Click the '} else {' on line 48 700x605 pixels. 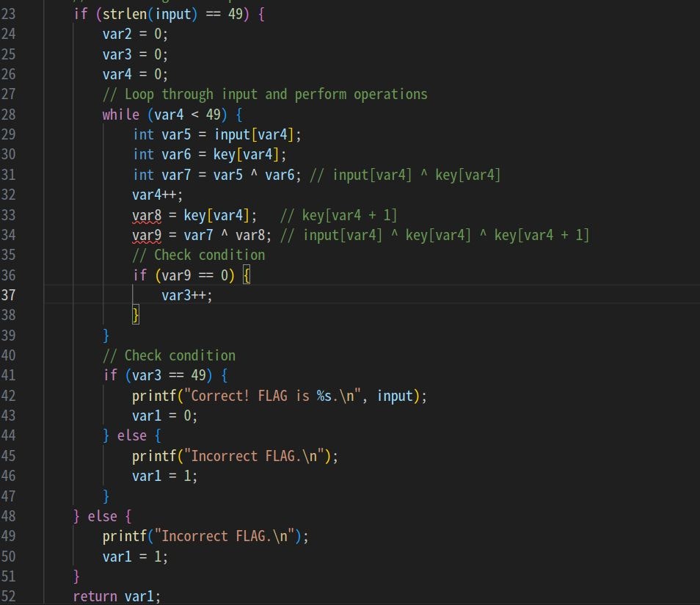click(x=102, y=517)
